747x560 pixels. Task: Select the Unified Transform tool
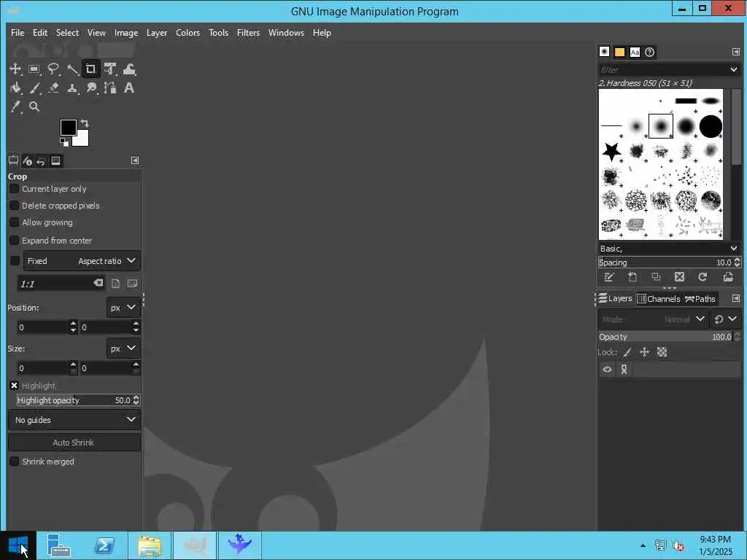click(x=110, y=69)
